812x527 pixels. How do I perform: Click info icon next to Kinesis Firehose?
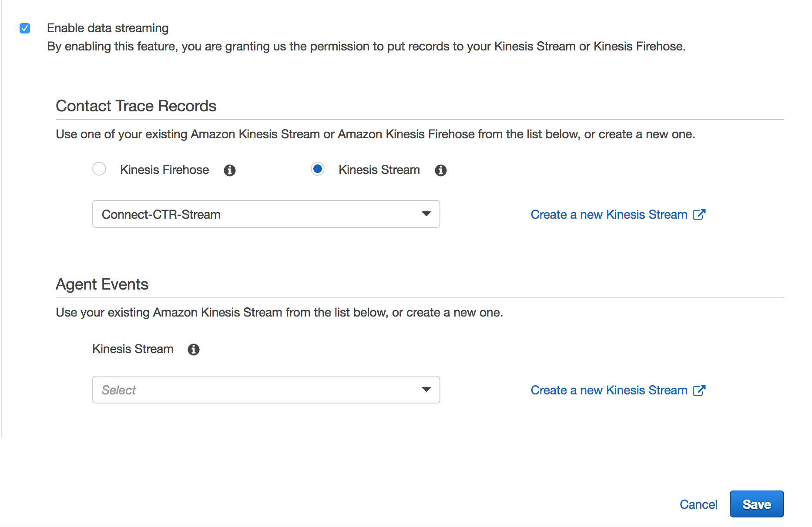(230, 170)
